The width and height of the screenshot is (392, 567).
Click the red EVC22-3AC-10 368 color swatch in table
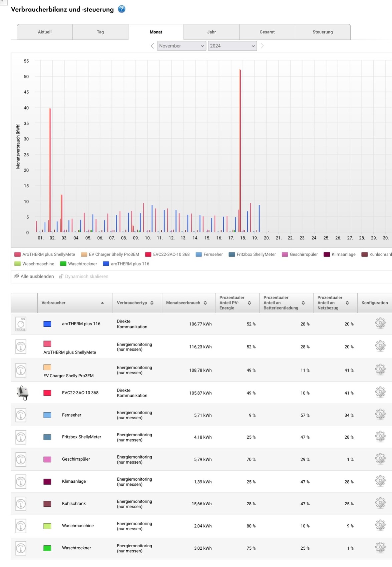click(x=47, y=393)
